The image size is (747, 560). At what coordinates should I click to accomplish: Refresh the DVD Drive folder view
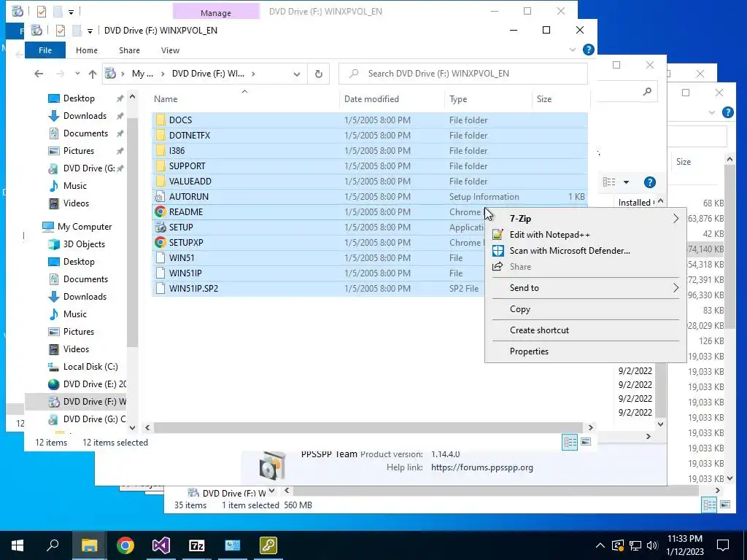click(x=318, y=74)
